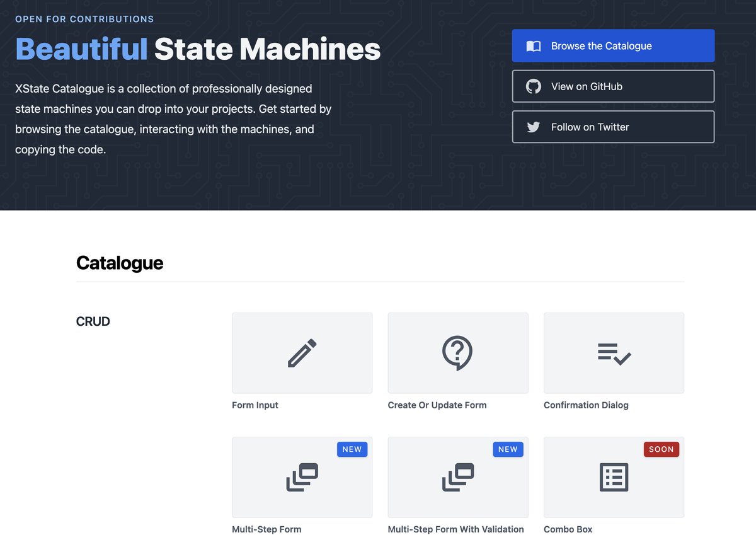756x547 pixels.
Task: Open Multi-Step Form With Validation title
Action: (x=456, y=529)
